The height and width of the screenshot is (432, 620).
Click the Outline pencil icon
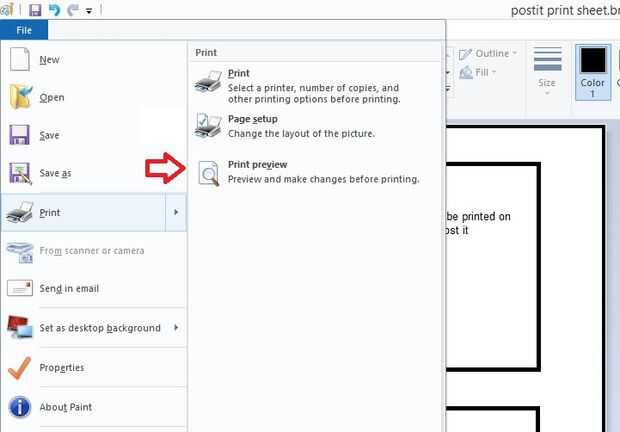pos(465,54)
